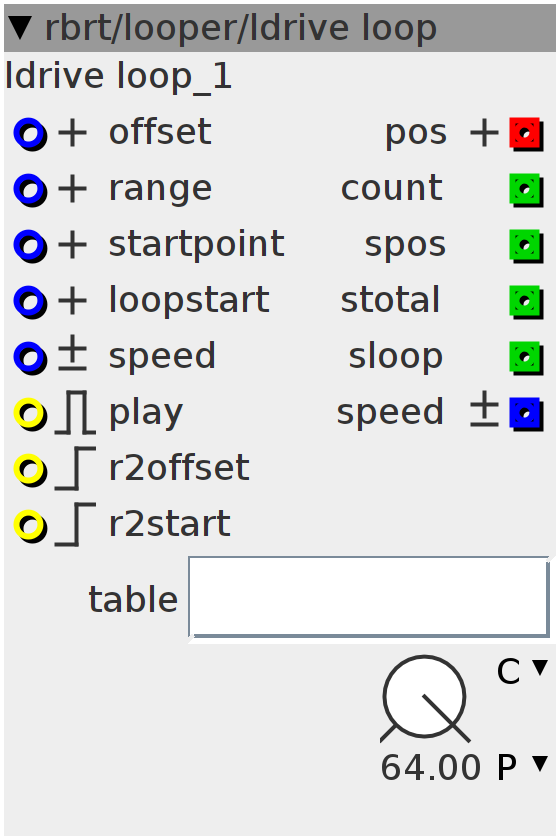Click the green spos outlet port

pos(526,245)
